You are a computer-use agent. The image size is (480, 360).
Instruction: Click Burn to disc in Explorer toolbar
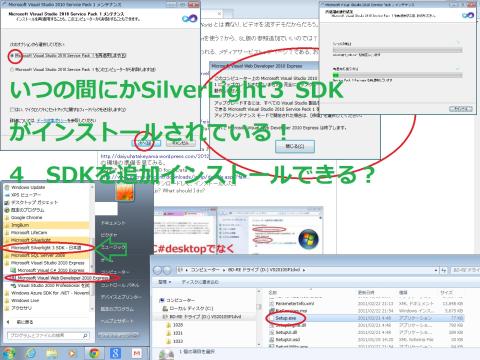(x=200, y=282)
